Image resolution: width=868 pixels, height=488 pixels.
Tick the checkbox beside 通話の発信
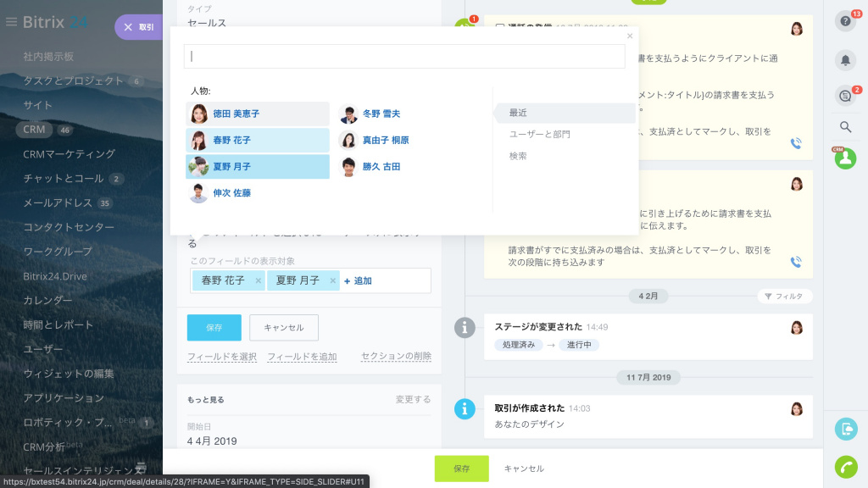[x=499, y=28]
